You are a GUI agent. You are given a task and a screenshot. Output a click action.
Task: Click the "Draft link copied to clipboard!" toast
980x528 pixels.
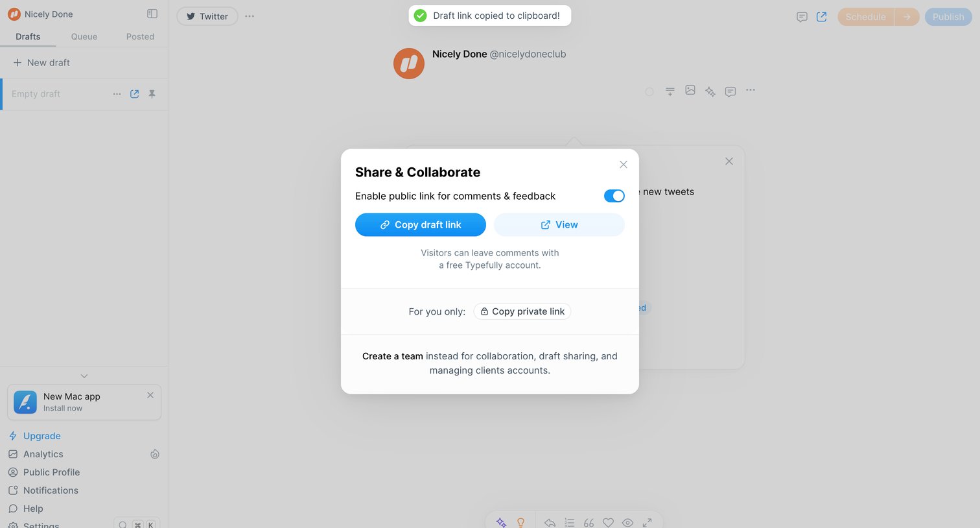[490, 16]
